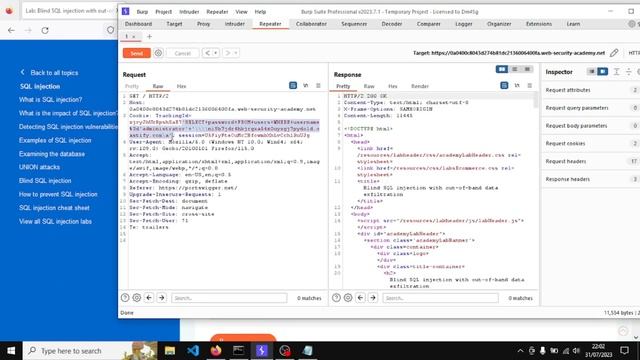The height and width of the screenshot is (360, 640).
Task: Expand Request attributes in Inspector
Action: point(591,90)
